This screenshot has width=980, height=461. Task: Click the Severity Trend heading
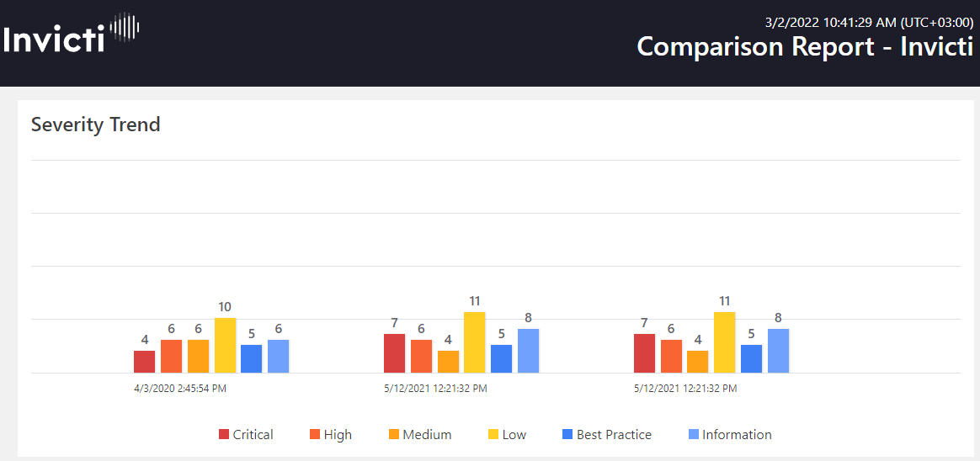pos(95,125)
